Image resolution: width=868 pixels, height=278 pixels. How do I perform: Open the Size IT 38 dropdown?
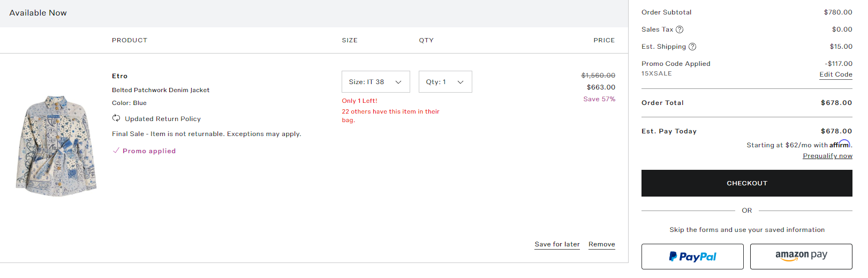coord(376,82)
